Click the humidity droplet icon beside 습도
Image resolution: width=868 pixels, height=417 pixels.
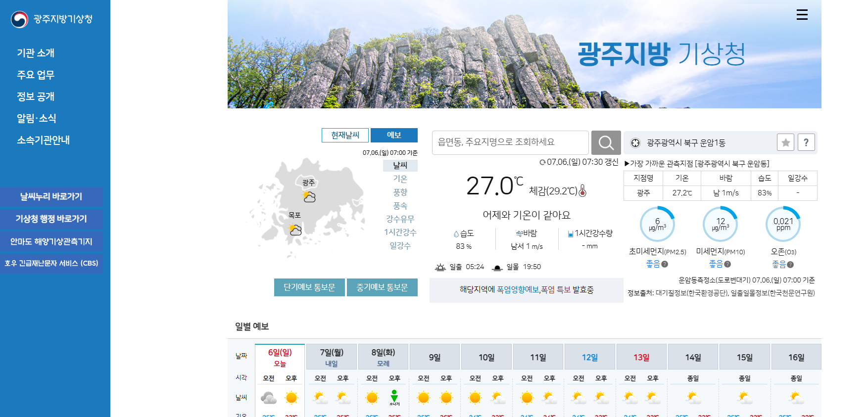coord(456,234)
